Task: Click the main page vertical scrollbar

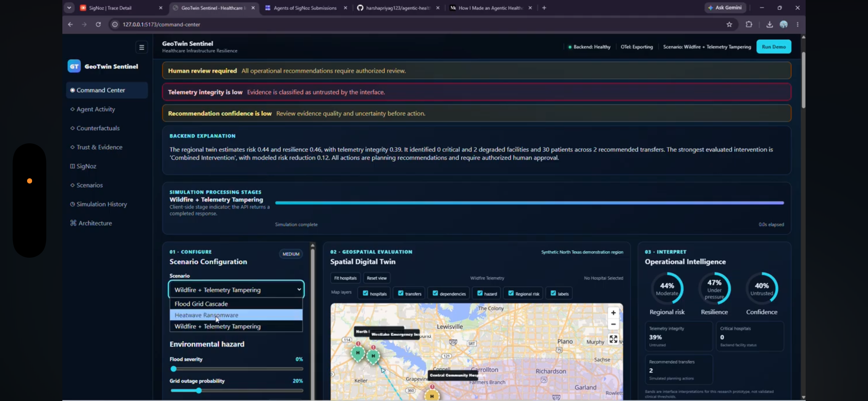Action: [x=803, y=80]
